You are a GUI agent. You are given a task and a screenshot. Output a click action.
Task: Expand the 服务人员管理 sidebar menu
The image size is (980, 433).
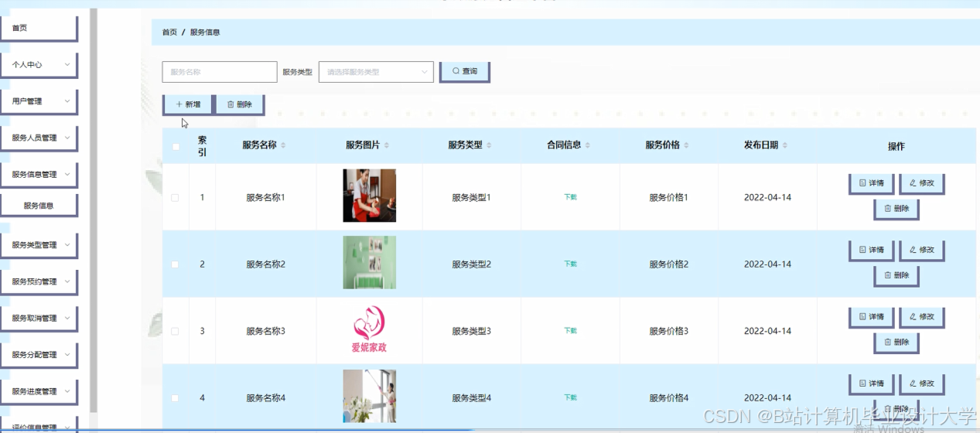[x=39, y=138]
